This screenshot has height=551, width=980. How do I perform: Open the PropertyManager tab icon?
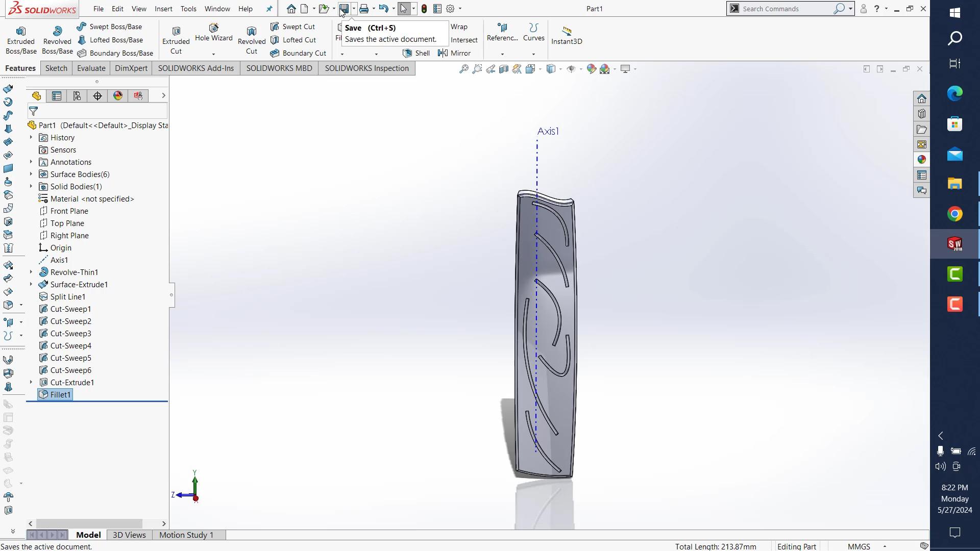pyautogui.click(x=57, y=96)
